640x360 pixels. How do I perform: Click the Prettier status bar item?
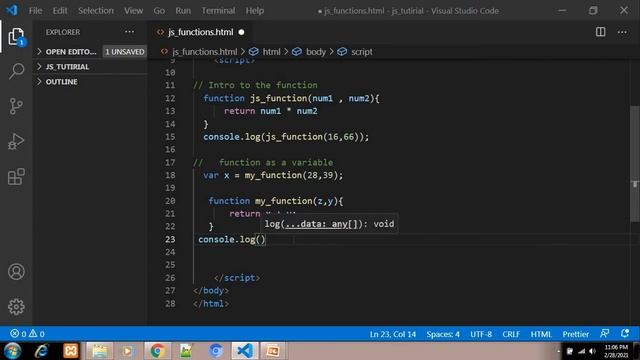click(576, 334)
